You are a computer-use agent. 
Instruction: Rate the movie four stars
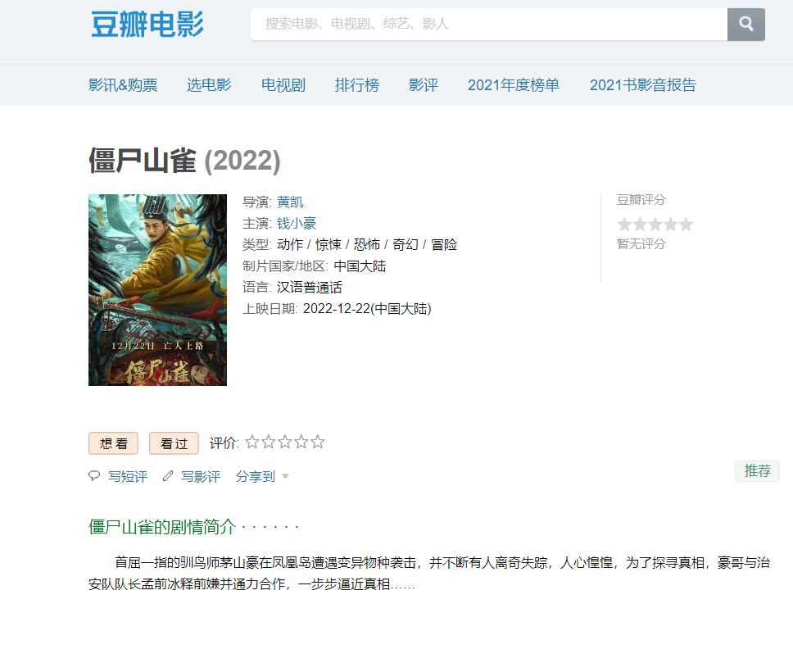click(x=301, y=443)
